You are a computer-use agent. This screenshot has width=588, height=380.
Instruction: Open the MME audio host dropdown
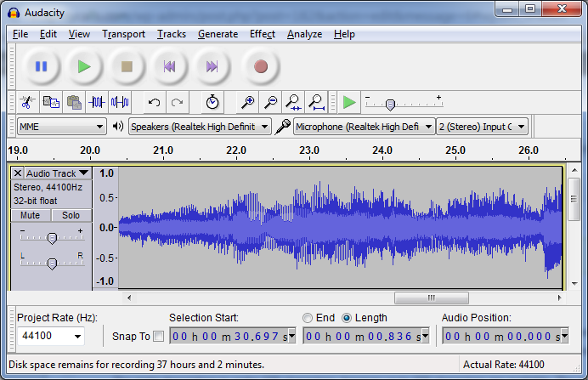pos(61,127)
